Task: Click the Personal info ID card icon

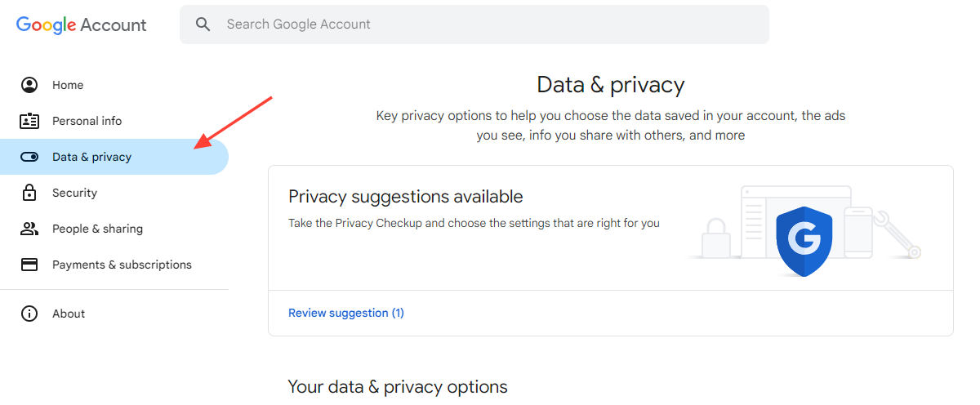Action: [29, 121]
